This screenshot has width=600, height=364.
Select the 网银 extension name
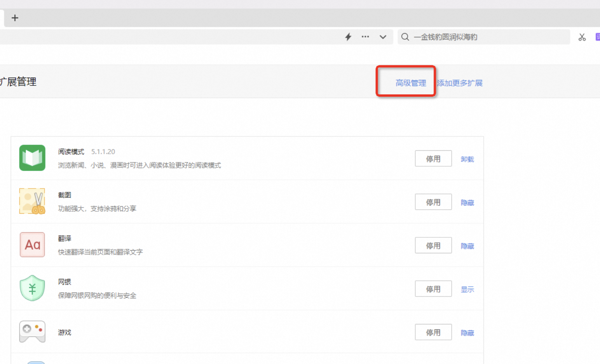pos(65,282)
